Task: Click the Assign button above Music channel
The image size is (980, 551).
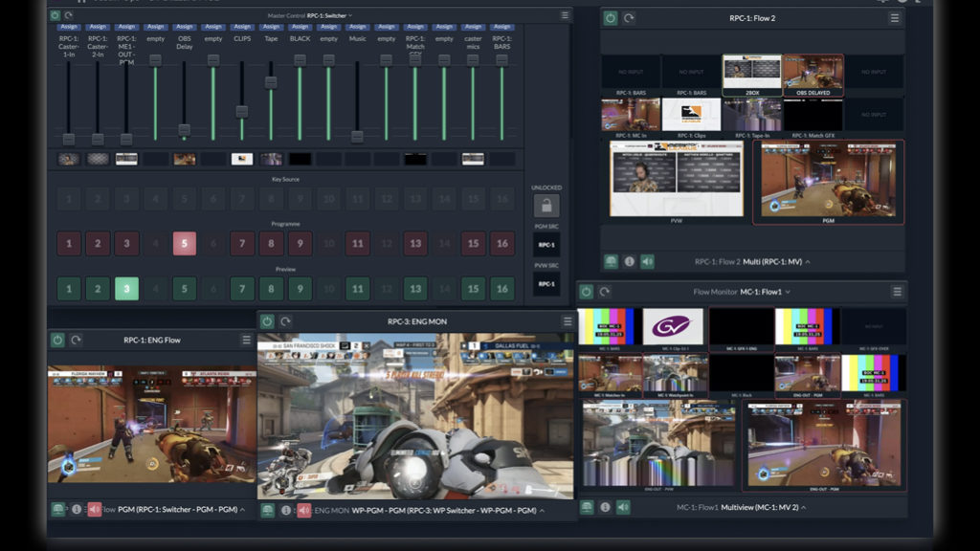Action: (357, 27)
